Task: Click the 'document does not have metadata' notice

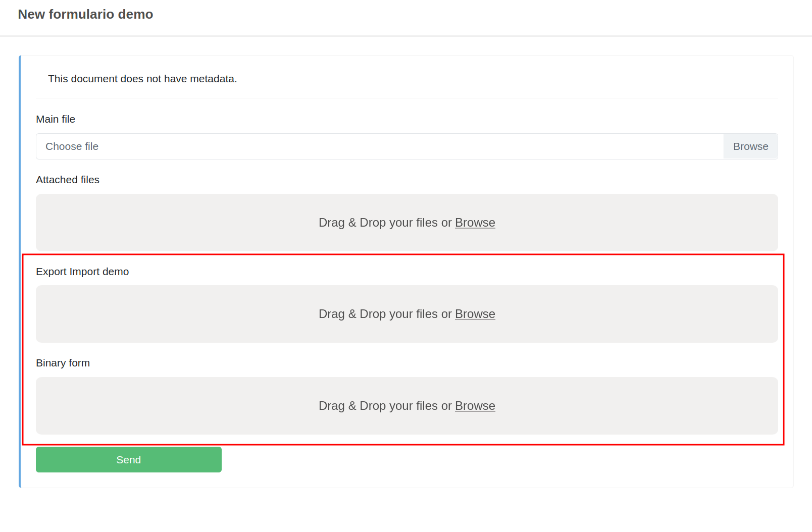Action: pyautogui.click(x=142, y=79)
